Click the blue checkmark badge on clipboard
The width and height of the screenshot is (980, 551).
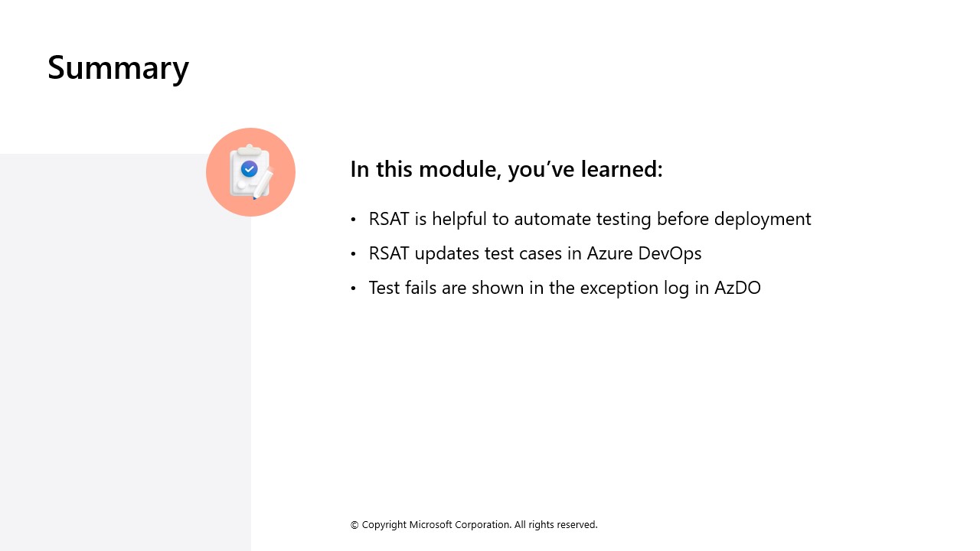pyautogui.click(x=249, y=168)
